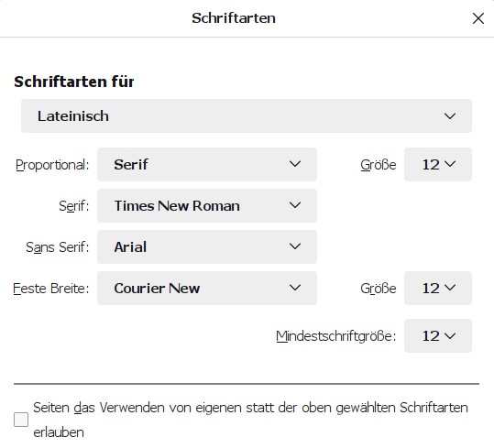Click the 'Proportional:' label
The width and height of the screenshot is (494, 448).
tap(52, 165)
